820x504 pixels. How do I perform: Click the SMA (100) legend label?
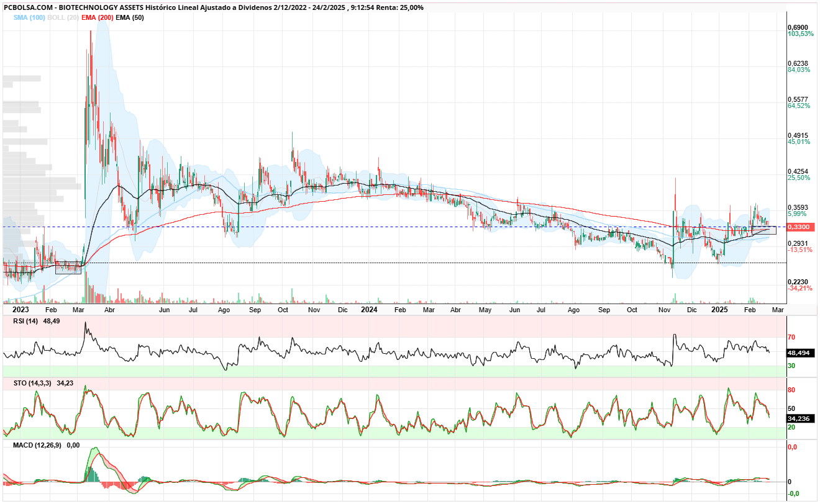point(29,17)
